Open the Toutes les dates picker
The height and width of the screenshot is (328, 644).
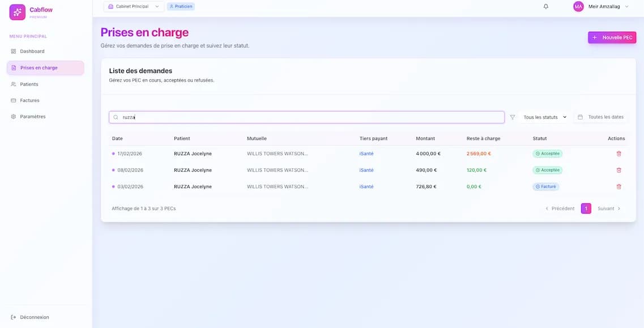[601, 117]
